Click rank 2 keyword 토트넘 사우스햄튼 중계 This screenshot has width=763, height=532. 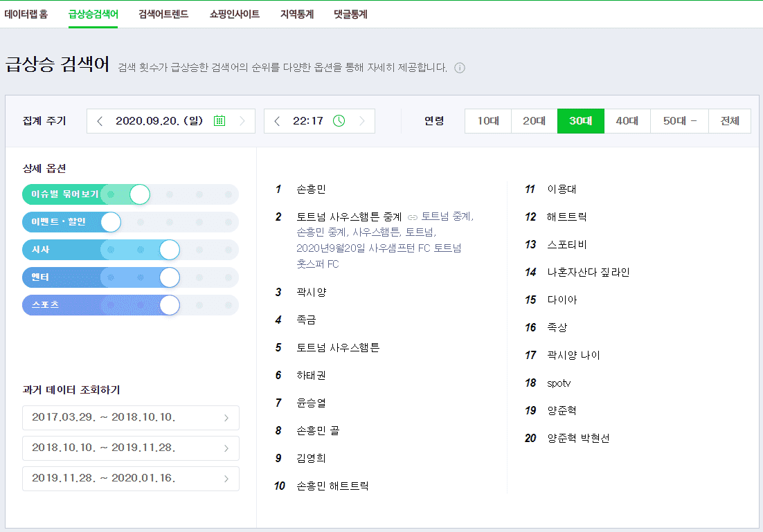click(x=349, y=217)
